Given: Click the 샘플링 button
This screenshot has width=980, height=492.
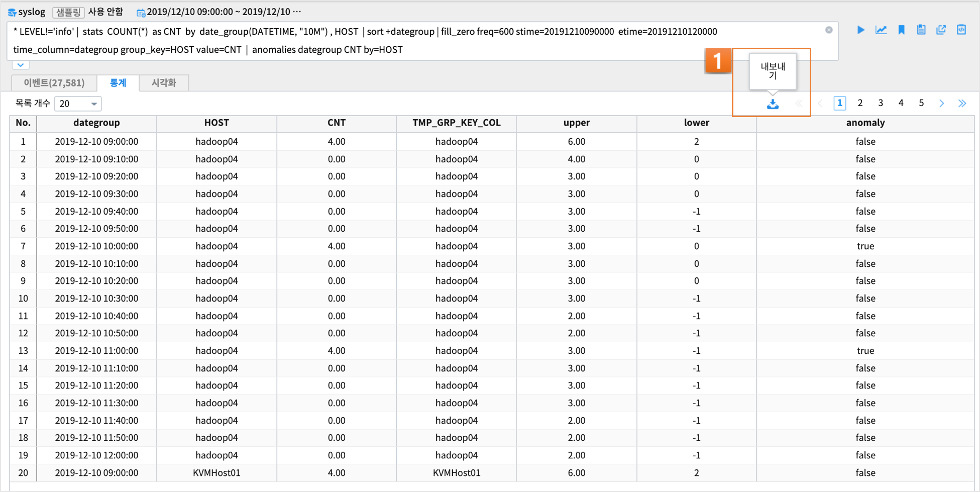Looking at the screenshot, I should click(68, 12).
